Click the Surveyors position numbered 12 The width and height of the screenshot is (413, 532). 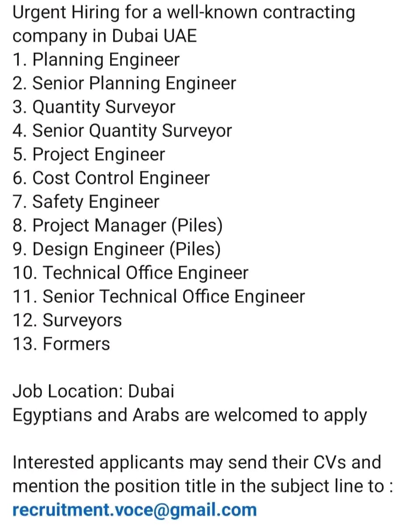pos(67,320)
